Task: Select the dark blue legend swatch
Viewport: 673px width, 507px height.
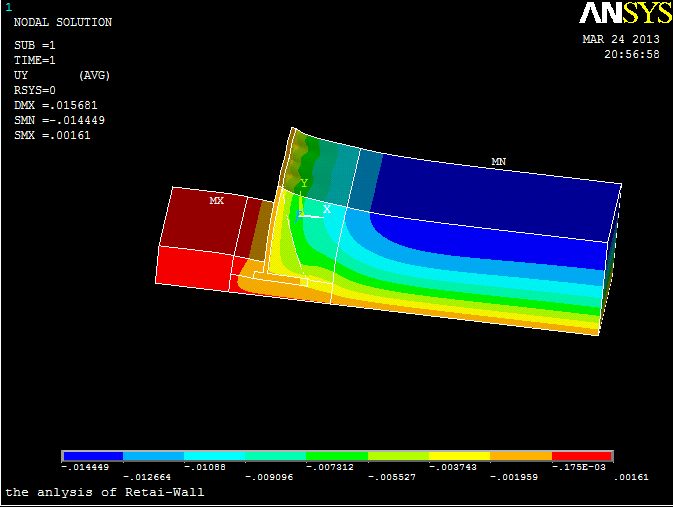Action: pos(93,456)
